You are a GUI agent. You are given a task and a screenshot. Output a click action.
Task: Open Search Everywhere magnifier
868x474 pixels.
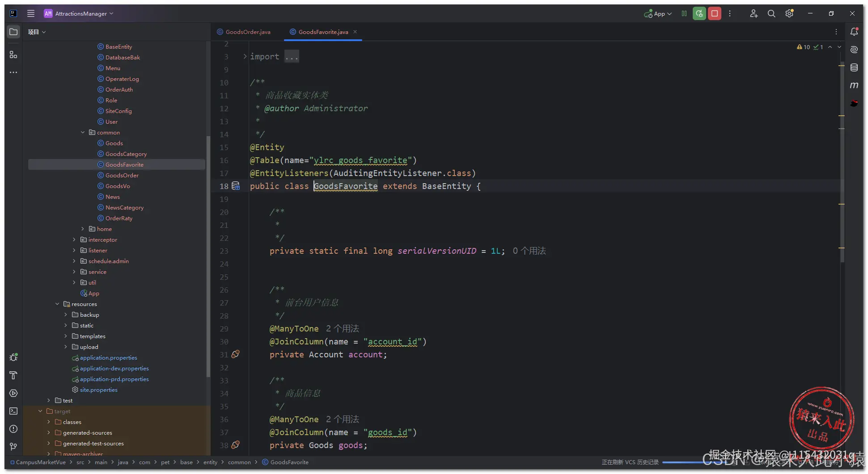click(771, 13)
